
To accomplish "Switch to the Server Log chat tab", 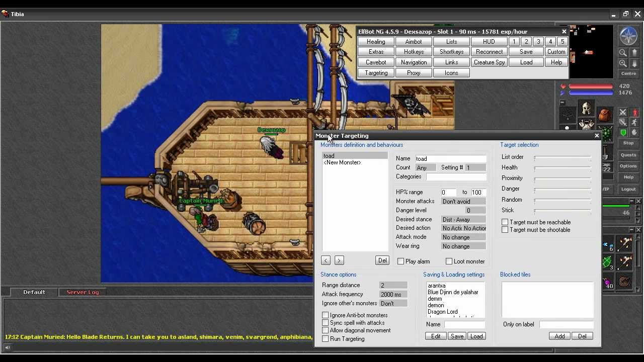I will tap(83, 292).
